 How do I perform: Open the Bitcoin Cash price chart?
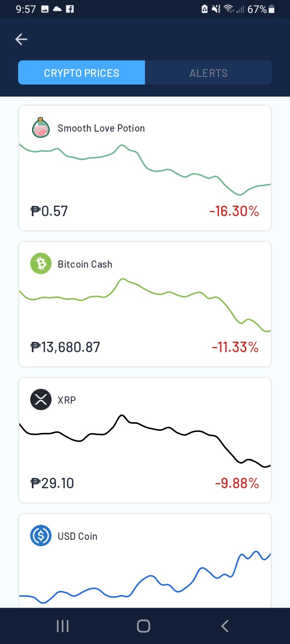tap(145, 305)
